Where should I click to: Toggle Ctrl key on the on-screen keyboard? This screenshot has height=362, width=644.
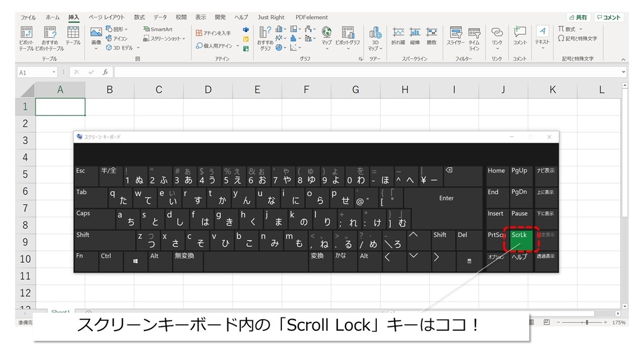pyautogui.click(x=111, y=262)
